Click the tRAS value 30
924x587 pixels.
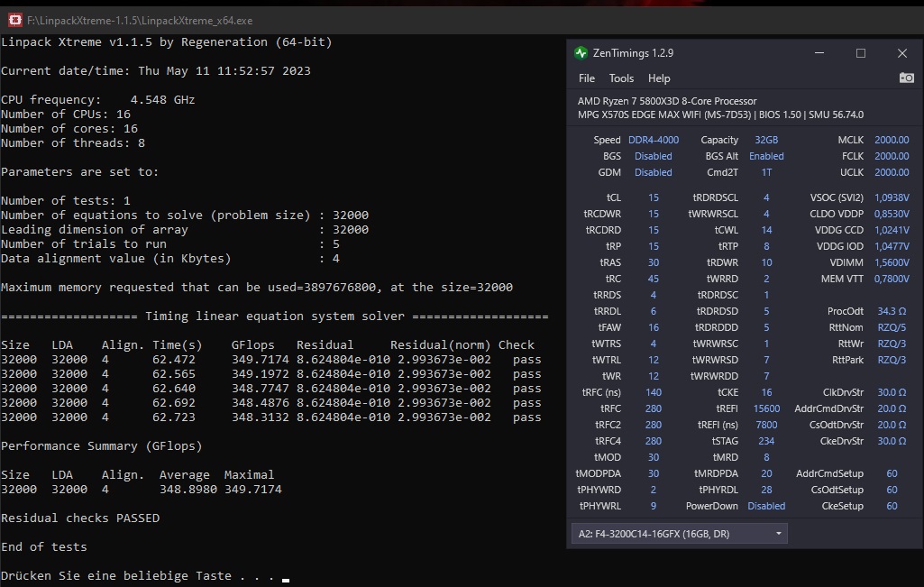(x=653, y=262)
